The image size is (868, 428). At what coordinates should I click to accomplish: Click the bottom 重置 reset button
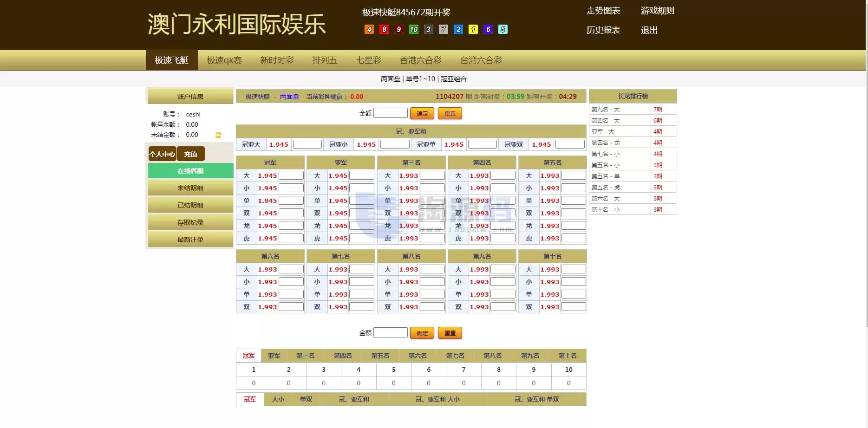click(450, 333)
